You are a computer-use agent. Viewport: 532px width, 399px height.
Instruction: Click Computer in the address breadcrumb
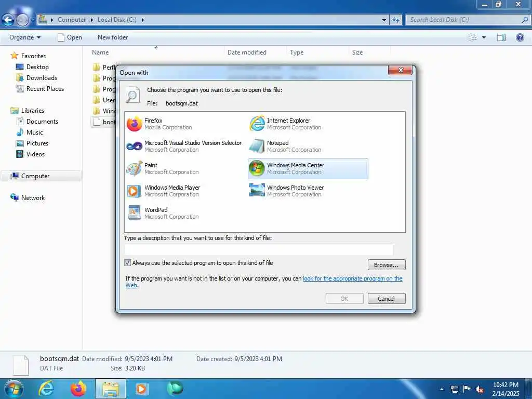72,20
